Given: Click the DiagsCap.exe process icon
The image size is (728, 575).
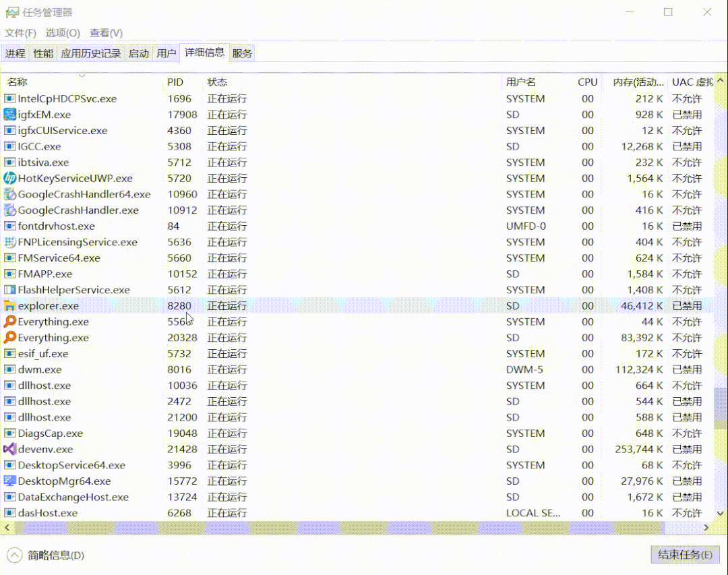Looking at the screenshot, I should click(x=9, y=433).
